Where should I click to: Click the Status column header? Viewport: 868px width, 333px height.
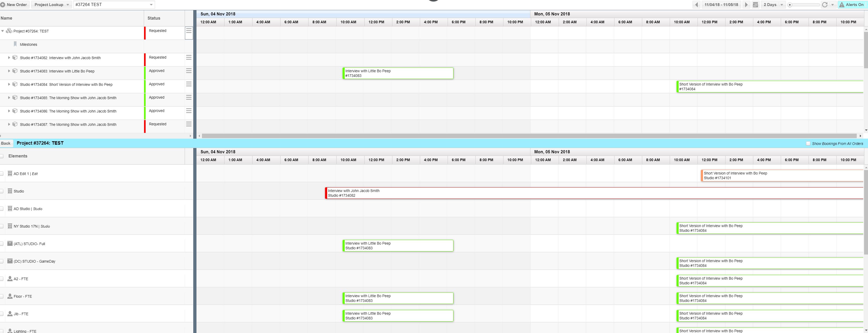coord(164,18)
